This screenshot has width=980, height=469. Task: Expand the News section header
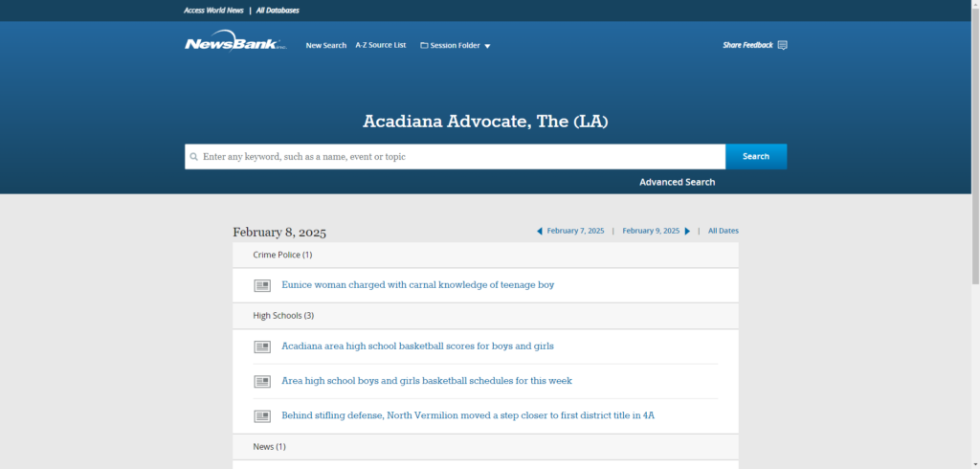[269, 446]
